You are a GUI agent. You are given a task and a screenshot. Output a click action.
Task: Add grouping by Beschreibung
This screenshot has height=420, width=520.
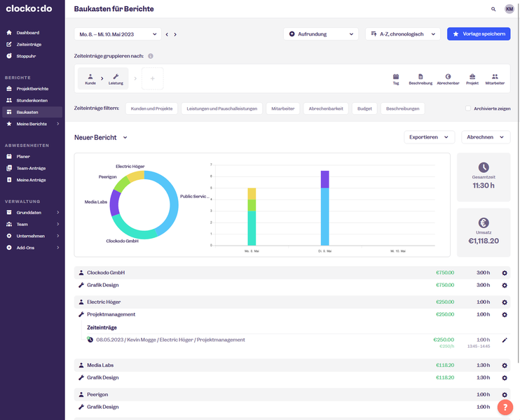(420, 79)
